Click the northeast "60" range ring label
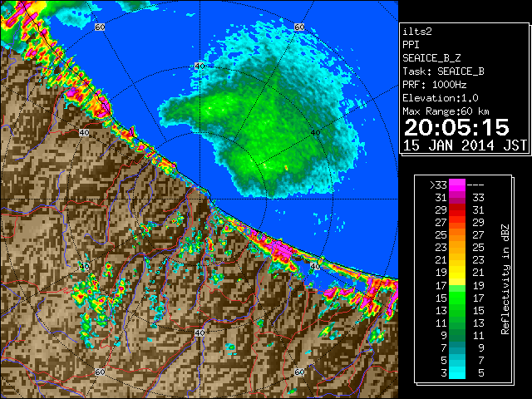 point(299,27)
